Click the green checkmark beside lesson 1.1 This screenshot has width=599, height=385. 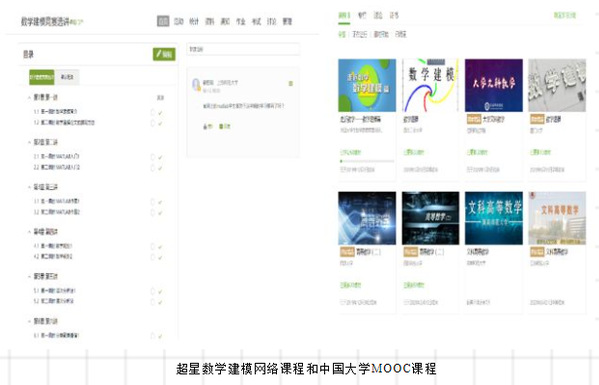tap(160, 113)
